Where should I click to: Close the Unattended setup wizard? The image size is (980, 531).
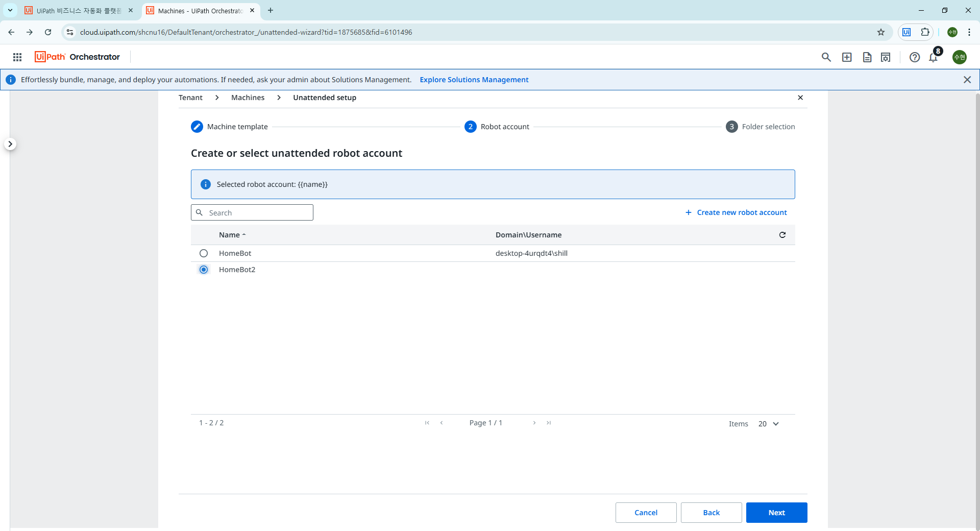tap(800, 98)
